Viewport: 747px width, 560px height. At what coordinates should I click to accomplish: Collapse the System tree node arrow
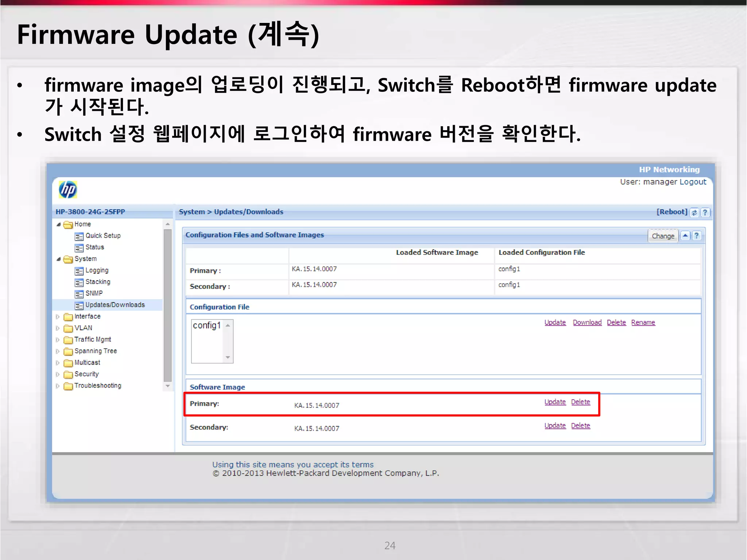[x=58, y=259]
